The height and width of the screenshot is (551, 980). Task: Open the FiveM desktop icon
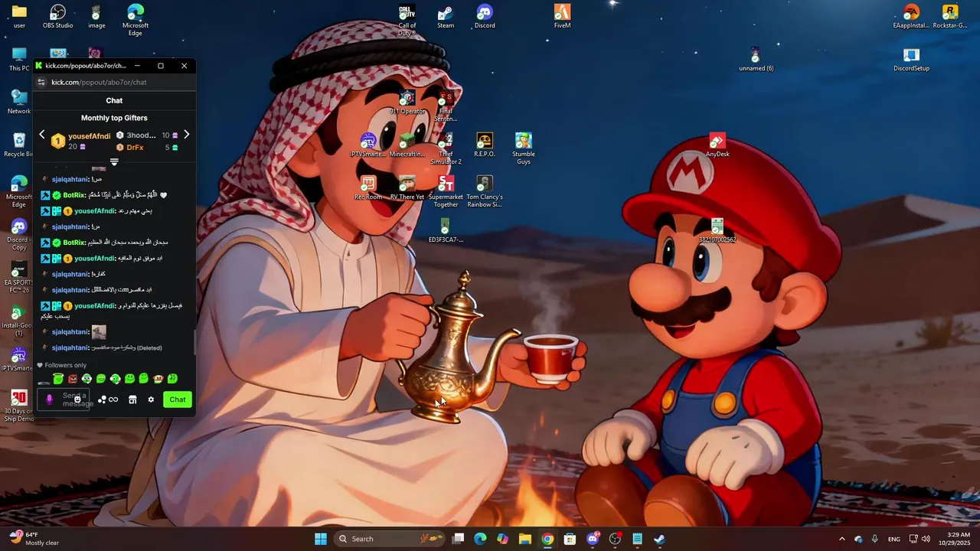pos(562,16)
